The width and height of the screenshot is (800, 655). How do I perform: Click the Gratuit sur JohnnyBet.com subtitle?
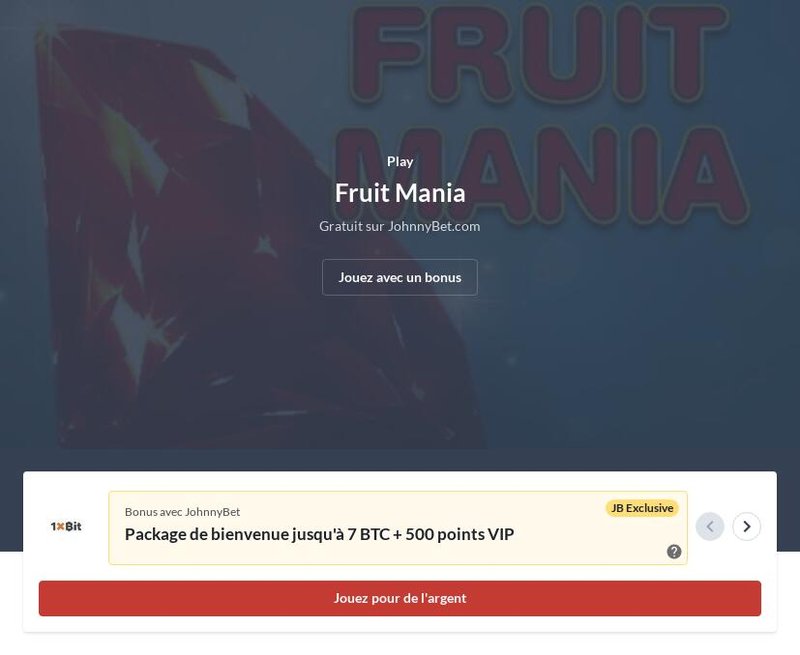(400, 226)
